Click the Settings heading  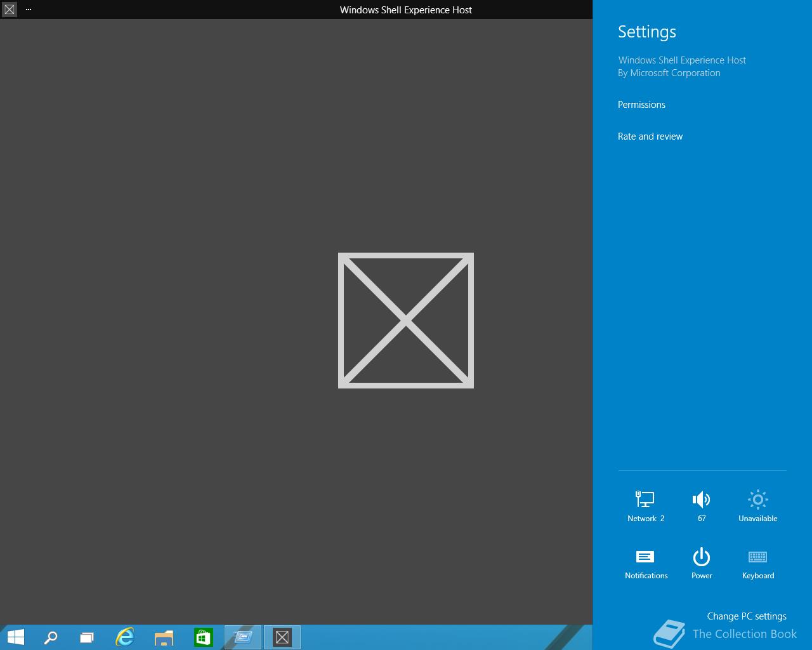pos(647,32)
